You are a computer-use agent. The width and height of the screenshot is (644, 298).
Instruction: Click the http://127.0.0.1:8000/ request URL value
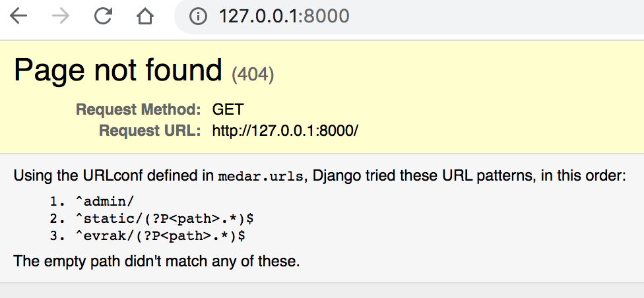(x=285, y=131)
